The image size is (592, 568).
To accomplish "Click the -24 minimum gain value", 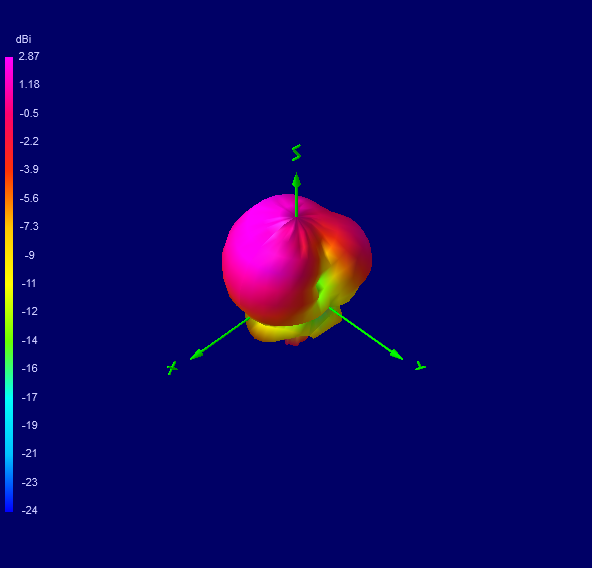I will pyautogui.click(x=29, y=510).
